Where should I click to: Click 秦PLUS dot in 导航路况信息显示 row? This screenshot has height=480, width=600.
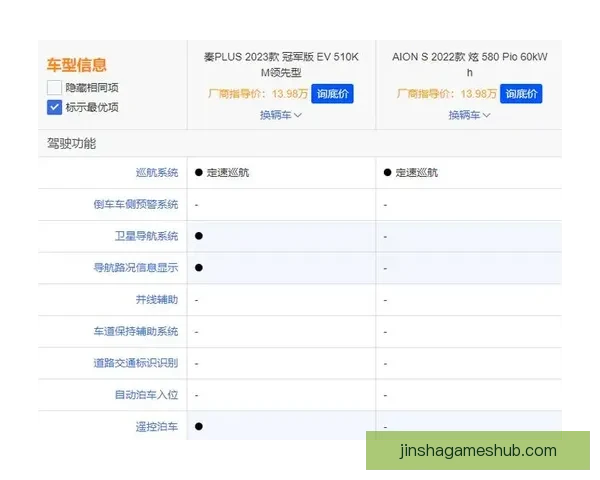(199, 268)
